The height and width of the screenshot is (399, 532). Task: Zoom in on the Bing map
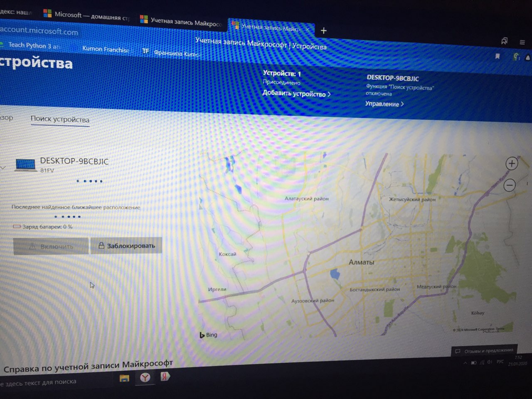click(512, 163)
